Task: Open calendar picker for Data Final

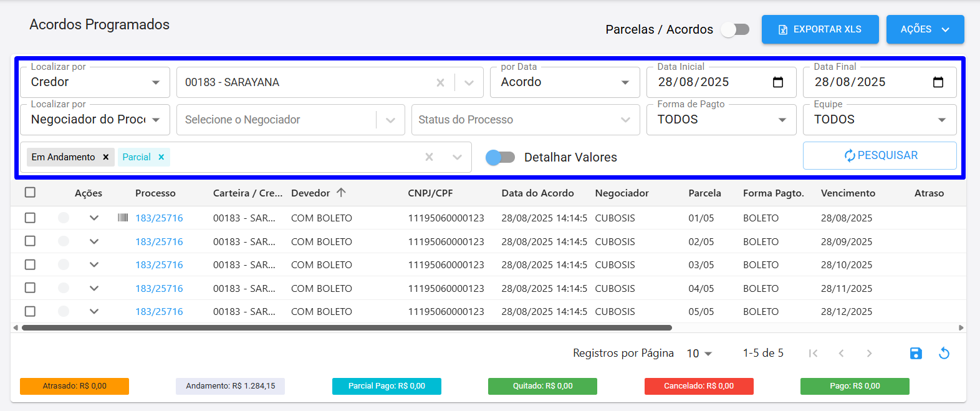Action: pyautogui.click(x=938, y=82)
